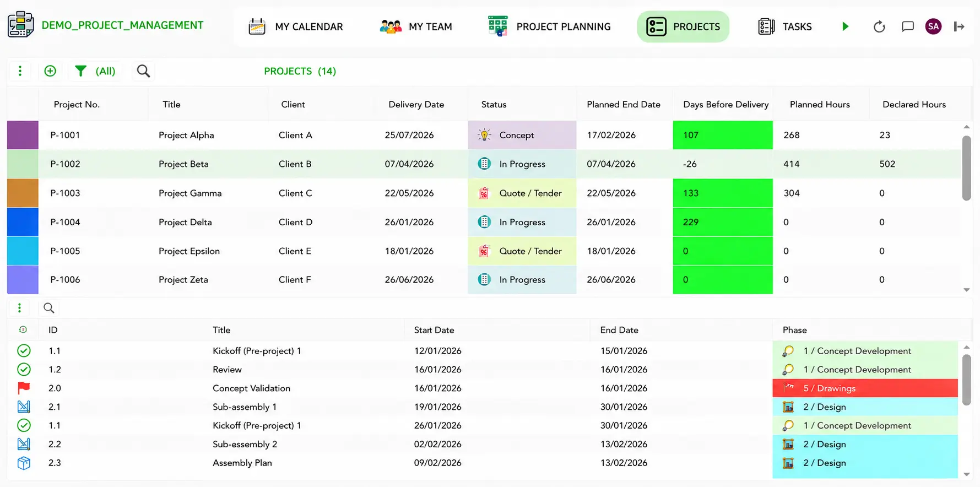Viewport: 980px width, 487px height.
Task: Select the Client C cell
Action: [x=295, y=193]
